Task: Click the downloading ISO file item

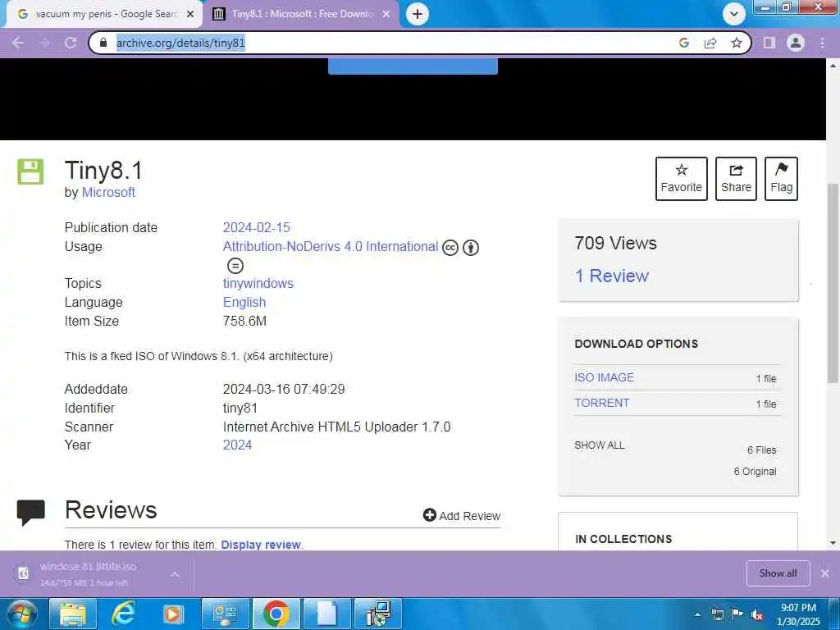Action: (89, 573)
